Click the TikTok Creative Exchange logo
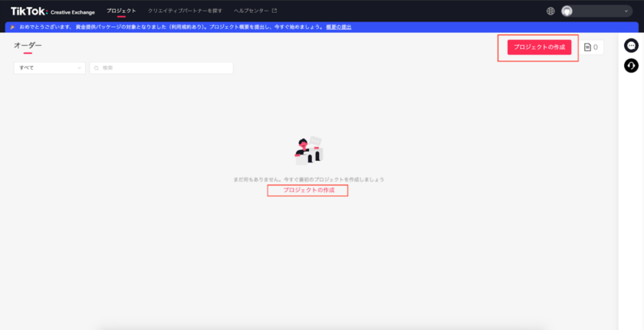644x330 pixels. (52, 11)
